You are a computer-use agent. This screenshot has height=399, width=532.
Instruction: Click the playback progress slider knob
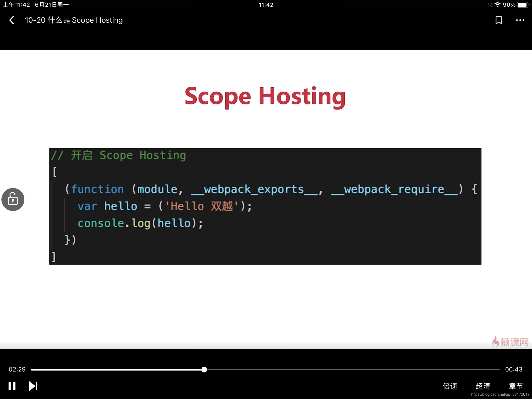click(204, 369)
